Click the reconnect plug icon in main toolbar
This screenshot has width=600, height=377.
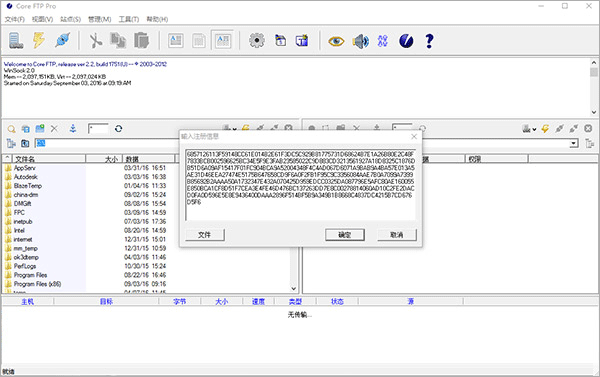tap(62, 40)
